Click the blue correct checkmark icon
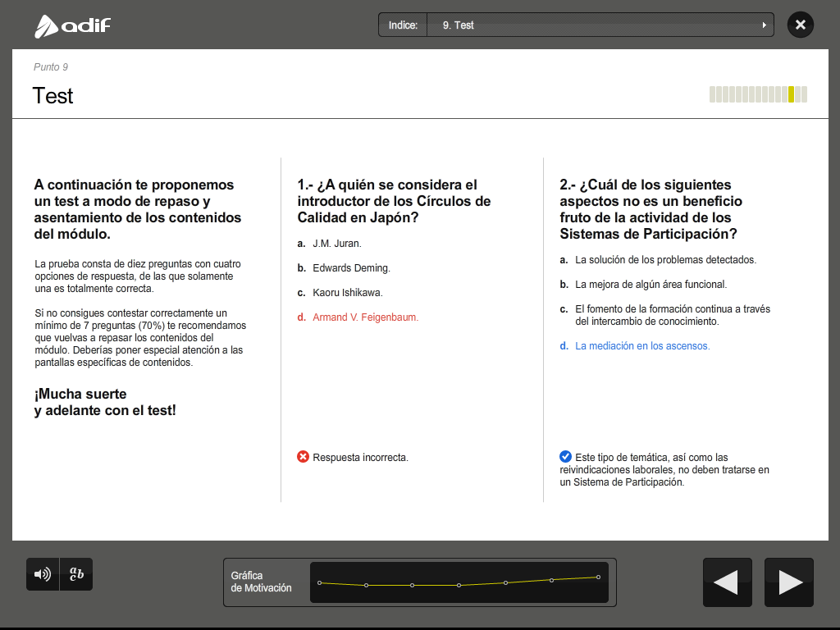The width and height of the screenshot is (840, 630). point(565,457)
